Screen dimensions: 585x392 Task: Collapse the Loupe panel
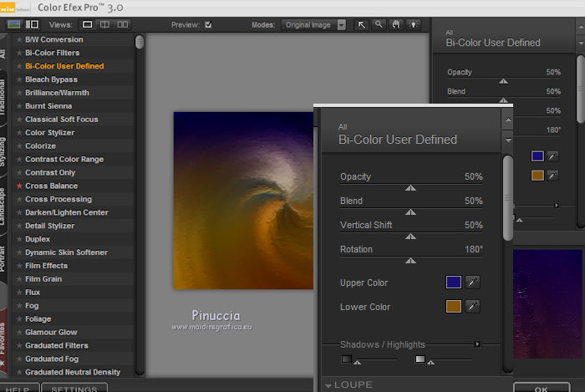[329, 385]
